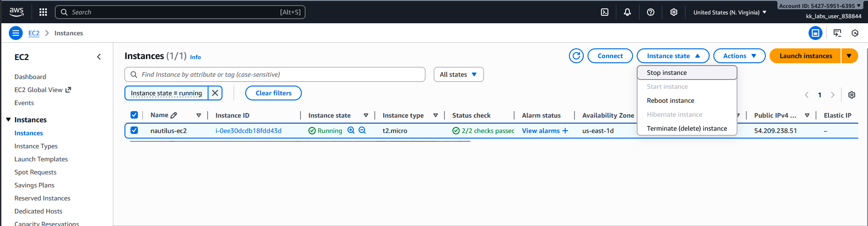Click the horizontal scrollbar under the table
Viewport: 868px width, 226px height.
[300, 141]
